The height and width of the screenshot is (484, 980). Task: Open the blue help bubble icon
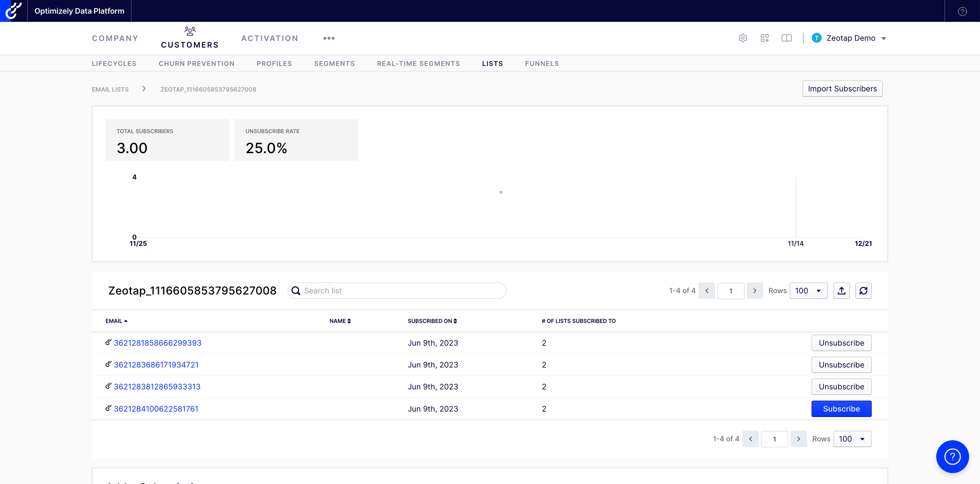(952, 456)
